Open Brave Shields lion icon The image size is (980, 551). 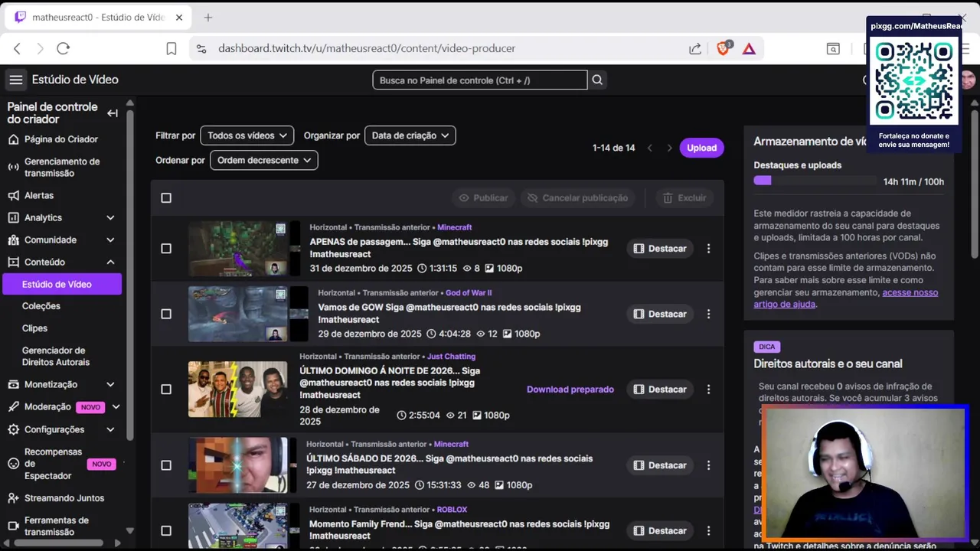tap(724, 48)
